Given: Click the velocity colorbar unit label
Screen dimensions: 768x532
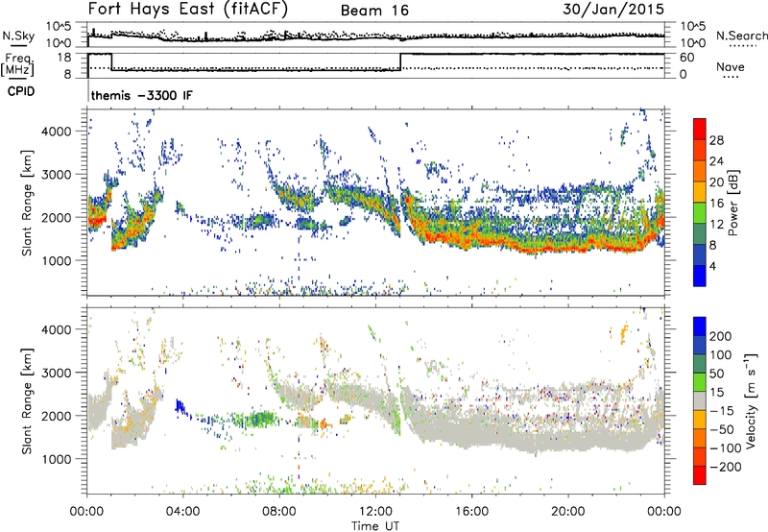Looking at the screenshot, I should point(750,400).
